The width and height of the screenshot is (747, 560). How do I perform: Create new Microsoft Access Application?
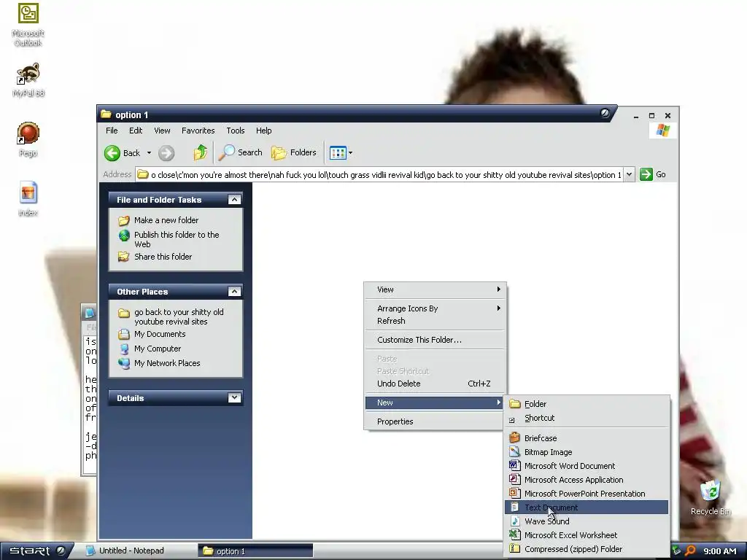coord(587,480)
